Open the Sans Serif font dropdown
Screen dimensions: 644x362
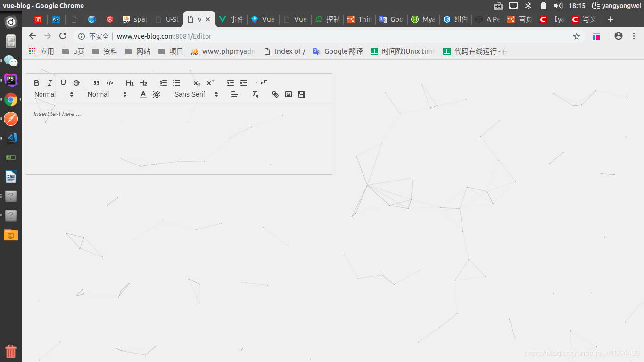[x=197, y=94]
